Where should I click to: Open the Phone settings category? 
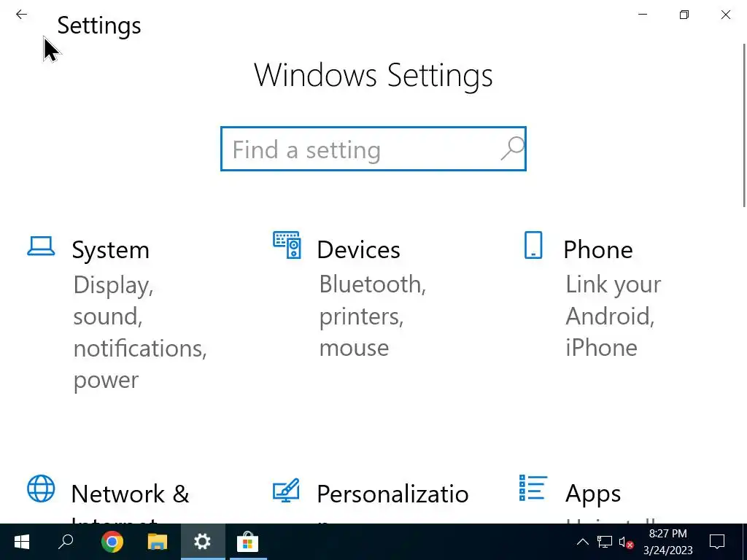[x=597, y=250]
